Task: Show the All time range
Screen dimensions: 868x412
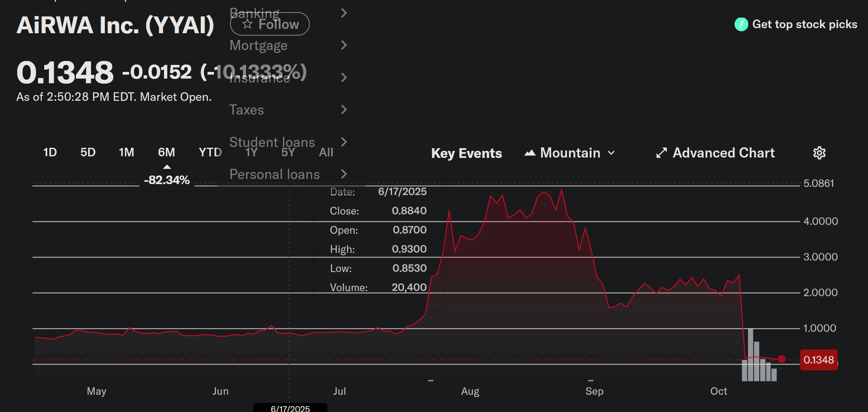Action: [x=326, y=152]
